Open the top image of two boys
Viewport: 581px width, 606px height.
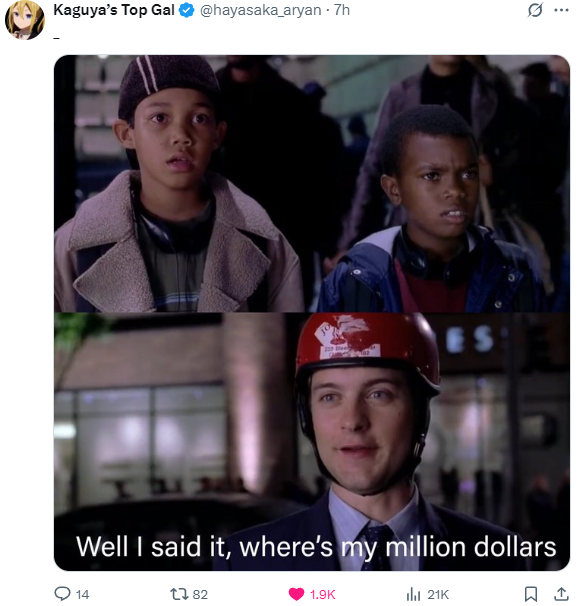[x=312, y=184]
